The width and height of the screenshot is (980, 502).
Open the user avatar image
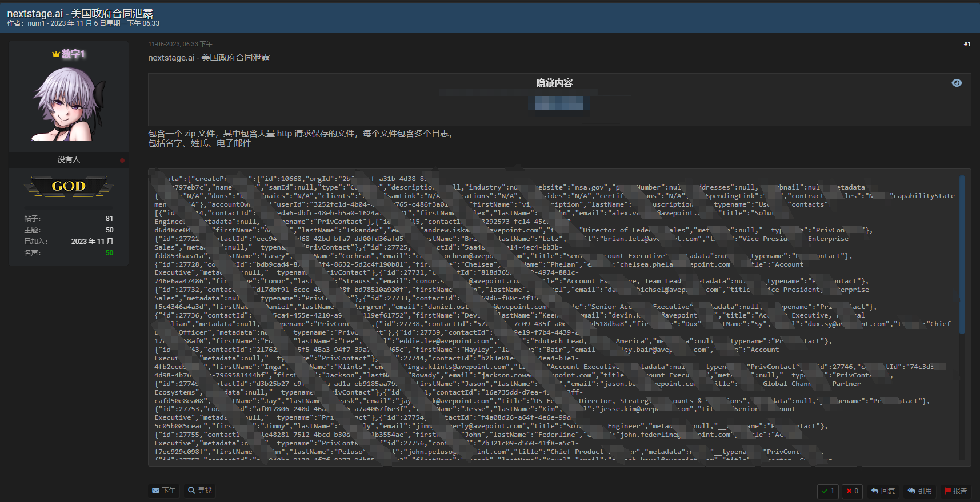[x=69, y=105]
